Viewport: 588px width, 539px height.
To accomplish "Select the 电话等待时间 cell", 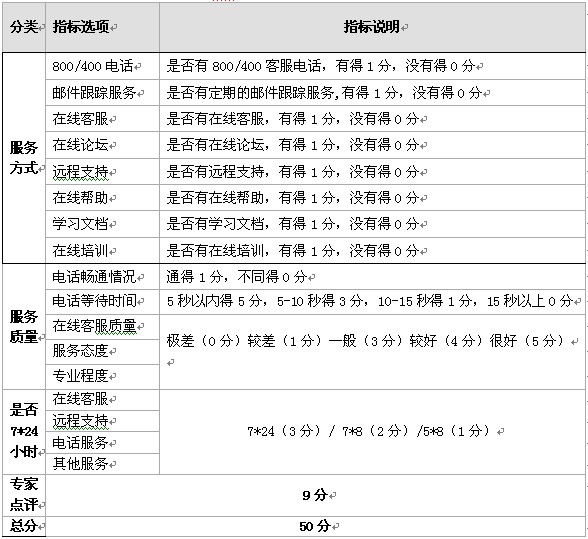I will coord(102,302).
